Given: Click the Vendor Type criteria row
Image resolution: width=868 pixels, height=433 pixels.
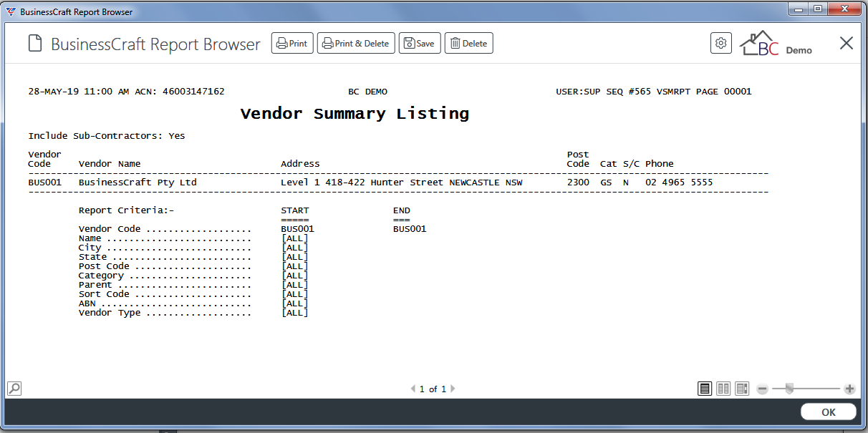Looking at the screenshot, I should [x=193, y=313].
